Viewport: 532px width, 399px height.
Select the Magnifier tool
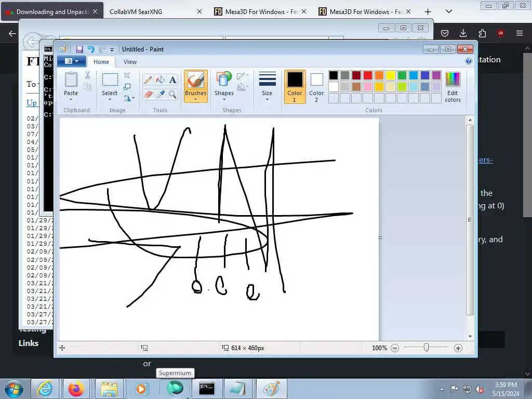click(x=172, y=94)
